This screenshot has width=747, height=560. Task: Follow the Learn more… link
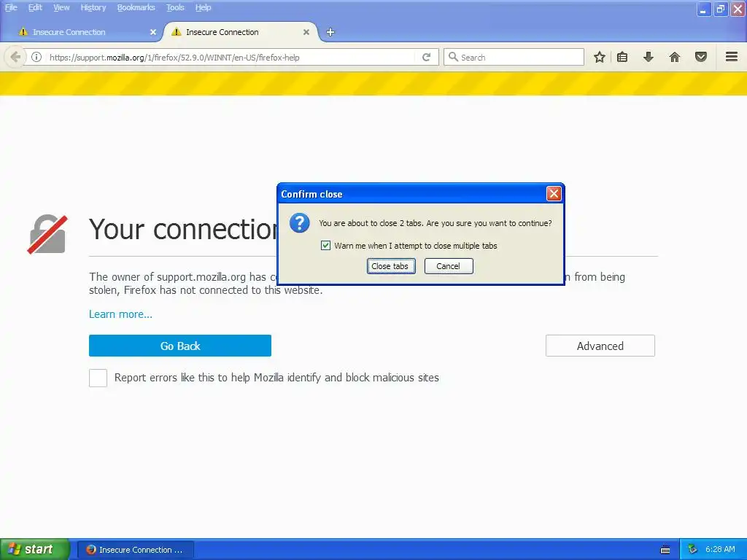point(120,314)
